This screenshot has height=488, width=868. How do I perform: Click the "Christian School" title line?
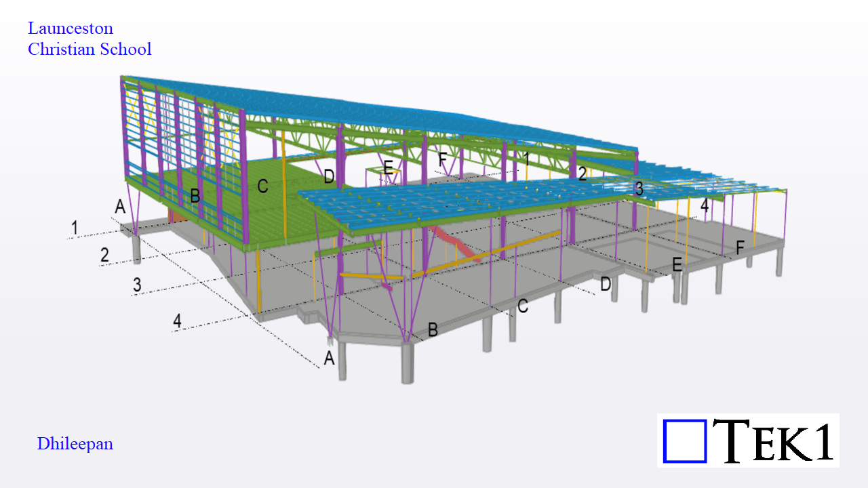tap(90, 49)
